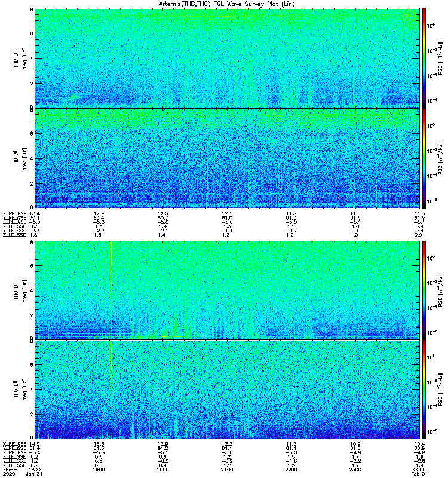
Task: Click the 'X_RE_GSE' row label under the THB panels
Action: [14, 213]
